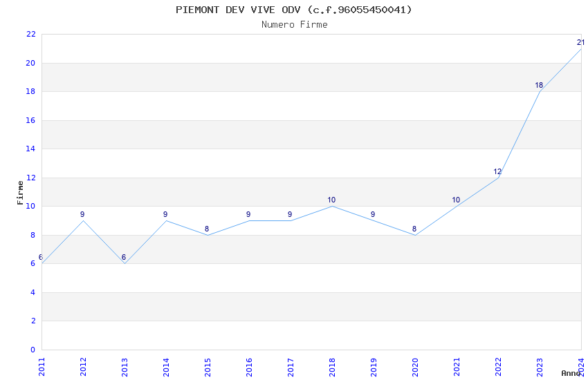Select the year 2015 on the x-axis

(208, 367)
